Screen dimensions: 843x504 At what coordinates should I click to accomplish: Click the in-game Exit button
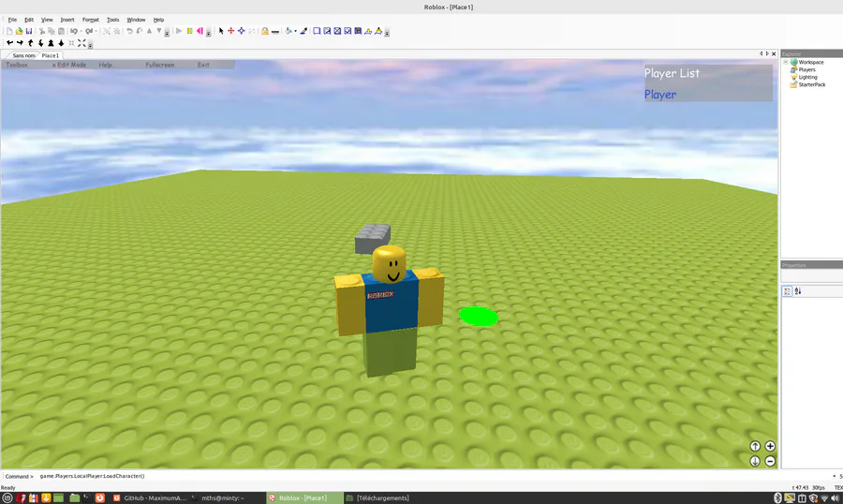[202, 65]
